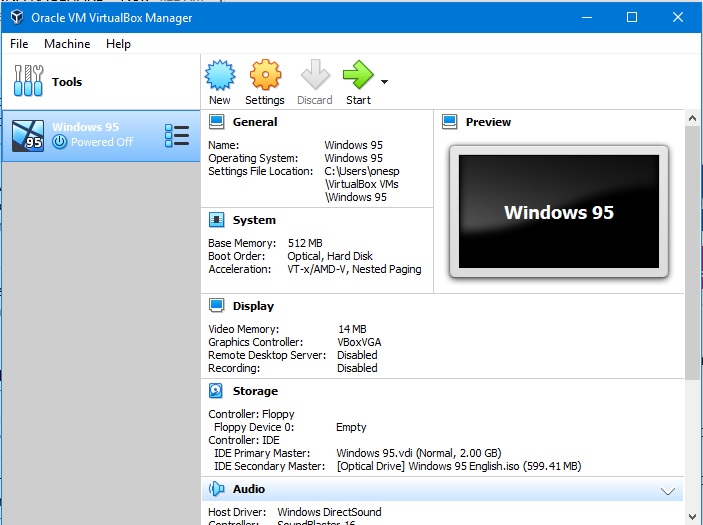Click Graphics Controller value VBoxVGA
Image resolution: width=703 pixels, height=525 pixels.
click(x=359, y=342)
